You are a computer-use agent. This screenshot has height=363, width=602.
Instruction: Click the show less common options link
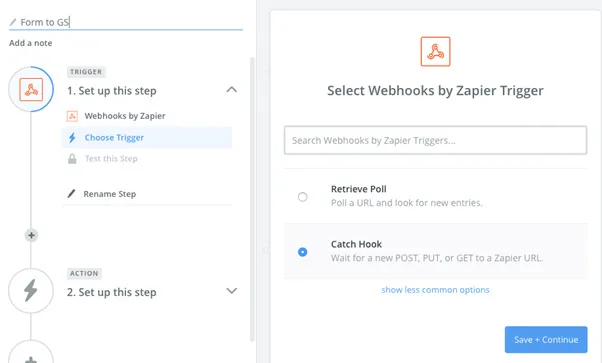(435, 290)
